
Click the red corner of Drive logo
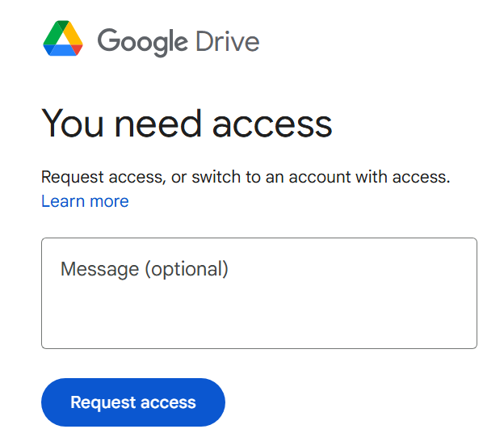[78, 49]
